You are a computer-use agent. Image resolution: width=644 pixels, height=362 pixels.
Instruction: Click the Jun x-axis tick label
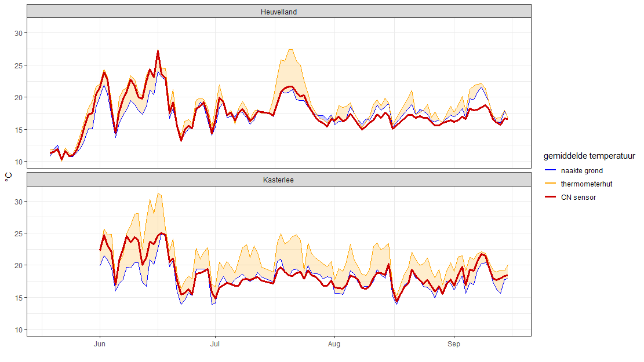click(100, 345)
